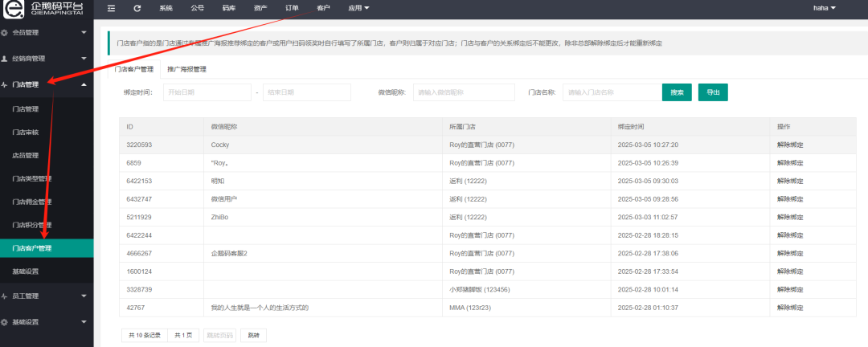This screenshot has width=868, height=347.
Task: Click the person icon beside 经销商管理
Action: (x=5, y=59)
